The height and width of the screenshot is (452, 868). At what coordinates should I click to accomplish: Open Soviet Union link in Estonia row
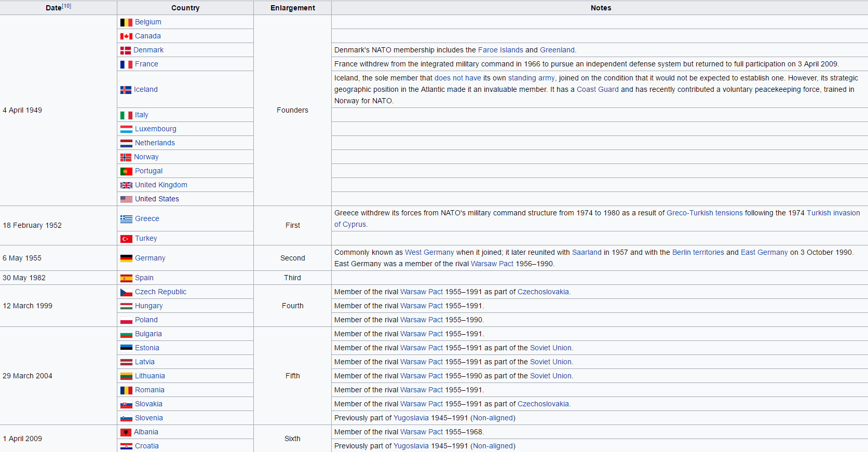point(550,348)
